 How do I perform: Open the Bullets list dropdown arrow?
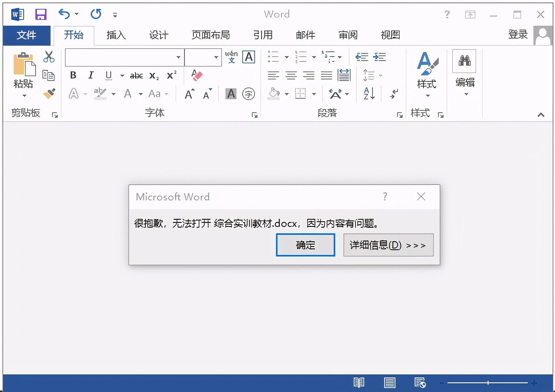tap(286, 57)
